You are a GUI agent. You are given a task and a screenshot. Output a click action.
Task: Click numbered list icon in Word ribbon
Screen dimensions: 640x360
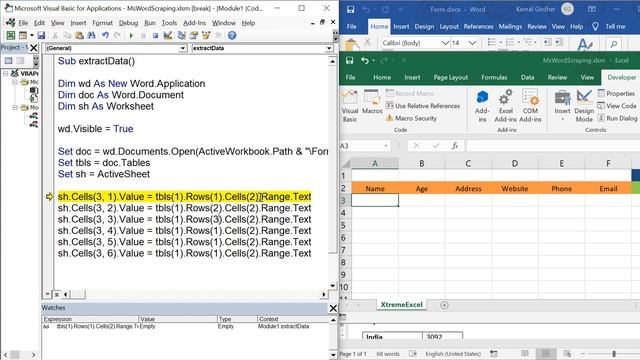(x=510, y=42)
